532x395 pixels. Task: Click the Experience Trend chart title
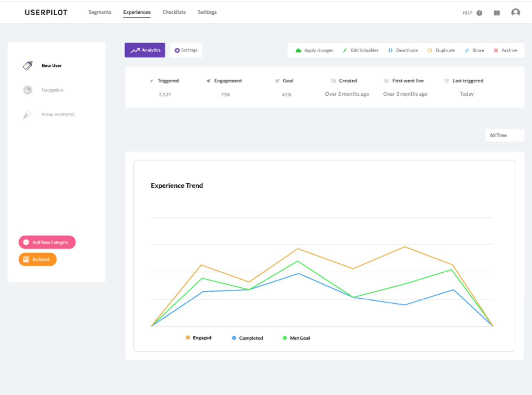tap(177, 186)
